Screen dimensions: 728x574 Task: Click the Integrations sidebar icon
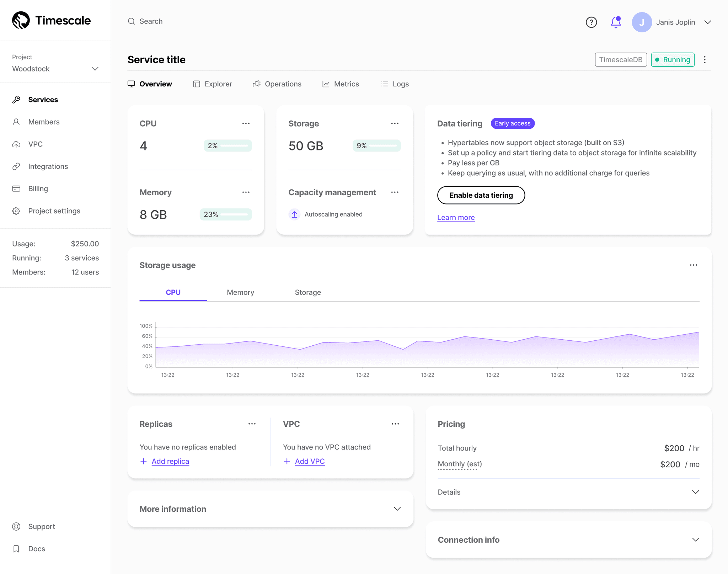16,166
